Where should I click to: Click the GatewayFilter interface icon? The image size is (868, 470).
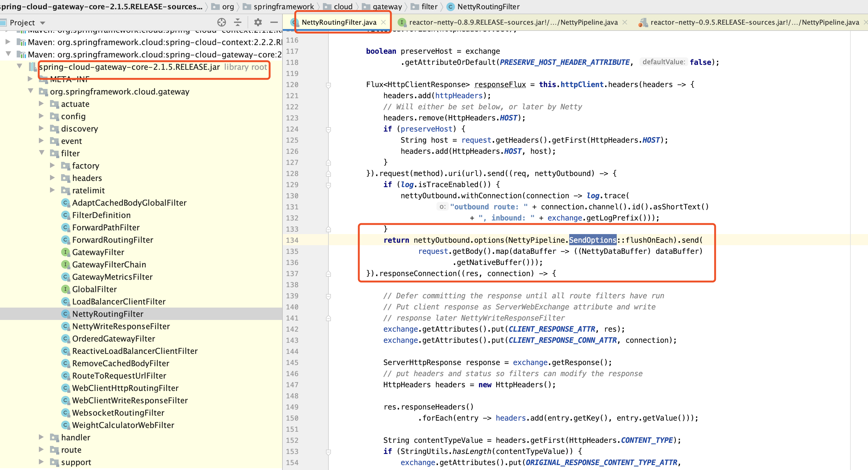click(x=65, y=252)
